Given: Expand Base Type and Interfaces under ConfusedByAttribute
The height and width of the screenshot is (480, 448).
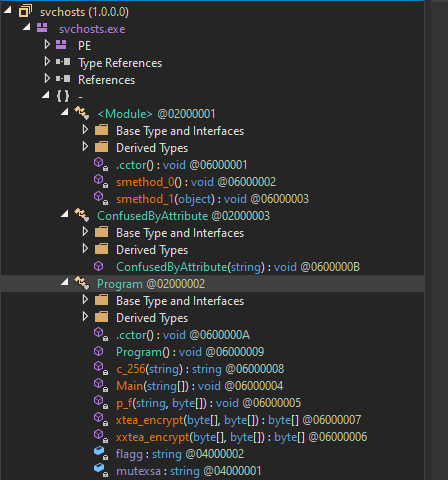Looking at the screenshot, I should [x=85, y=231].
